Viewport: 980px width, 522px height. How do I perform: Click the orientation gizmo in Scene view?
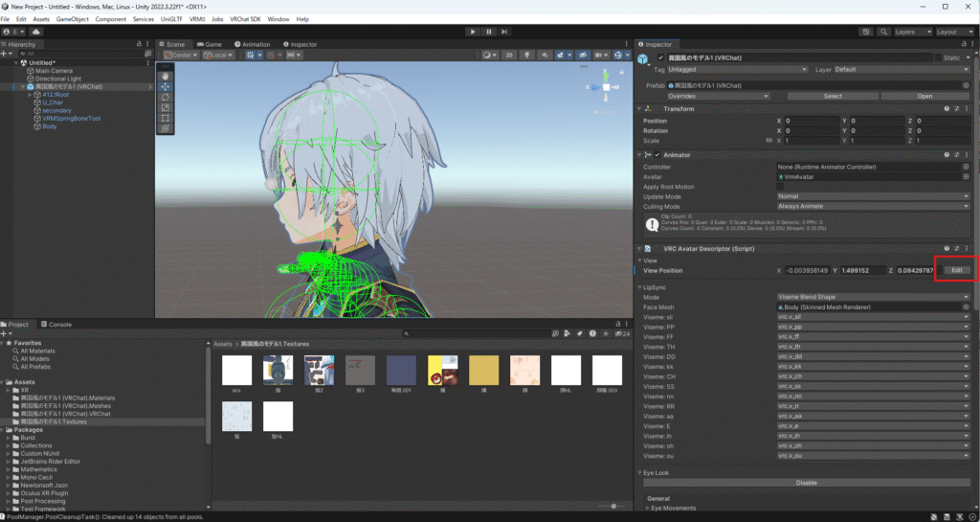coord(605,87)
